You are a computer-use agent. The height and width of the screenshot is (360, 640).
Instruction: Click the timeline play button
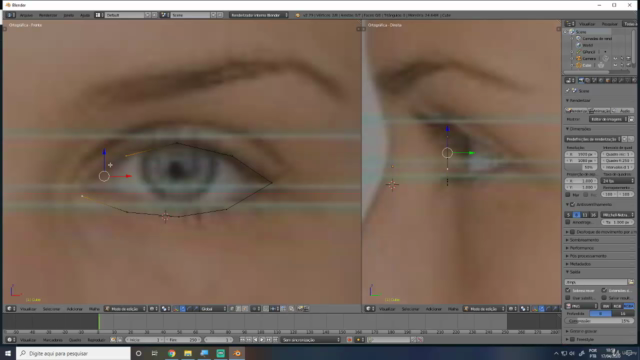262,340
